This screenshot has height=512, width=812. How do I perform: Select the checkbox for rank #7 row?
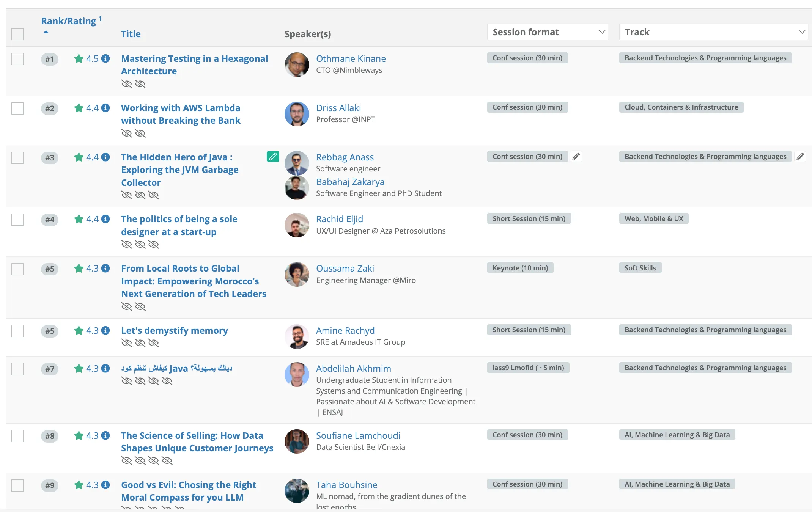17,369
